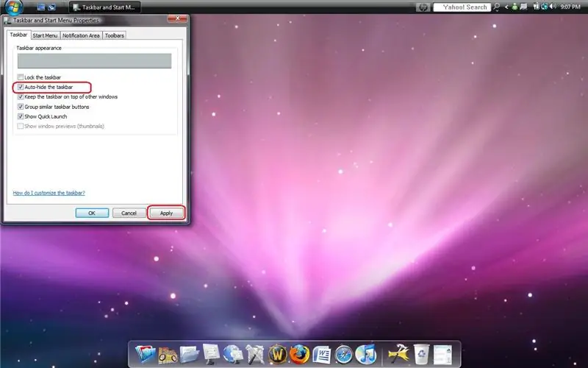588x368 pixels.
Task: Launch Safari compass icon in the dock
Action: (343, 355)
